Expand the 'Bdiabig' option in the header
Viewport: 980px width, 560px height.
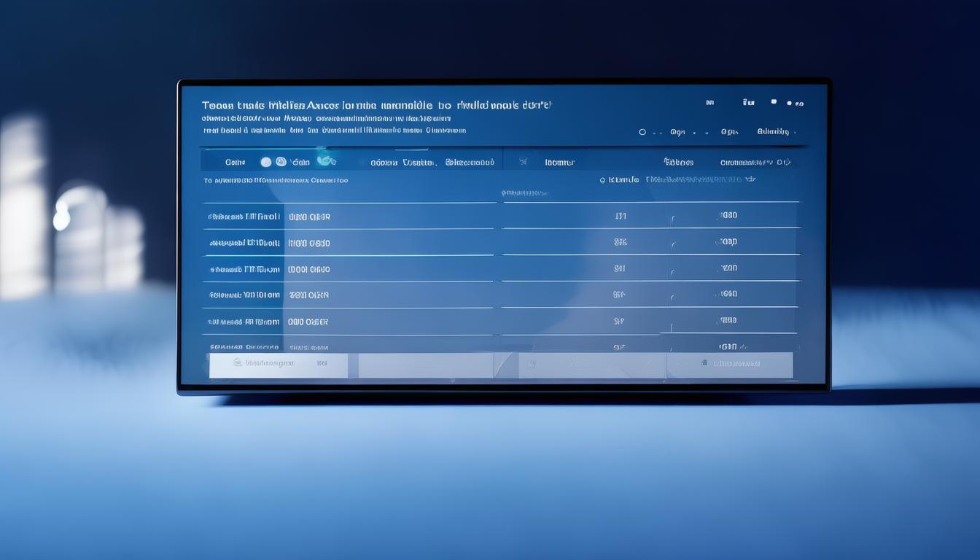click(x=775, y=132)
